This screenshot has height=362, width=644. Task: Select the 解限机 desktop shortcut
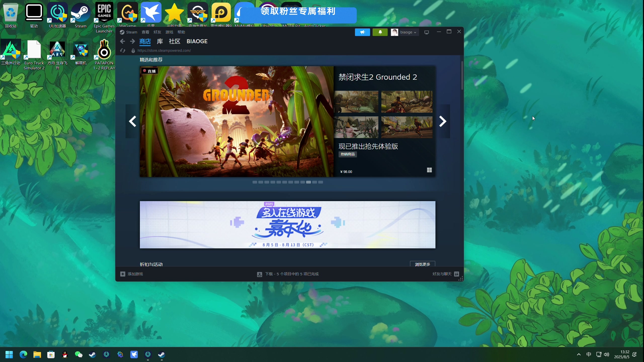81,52
